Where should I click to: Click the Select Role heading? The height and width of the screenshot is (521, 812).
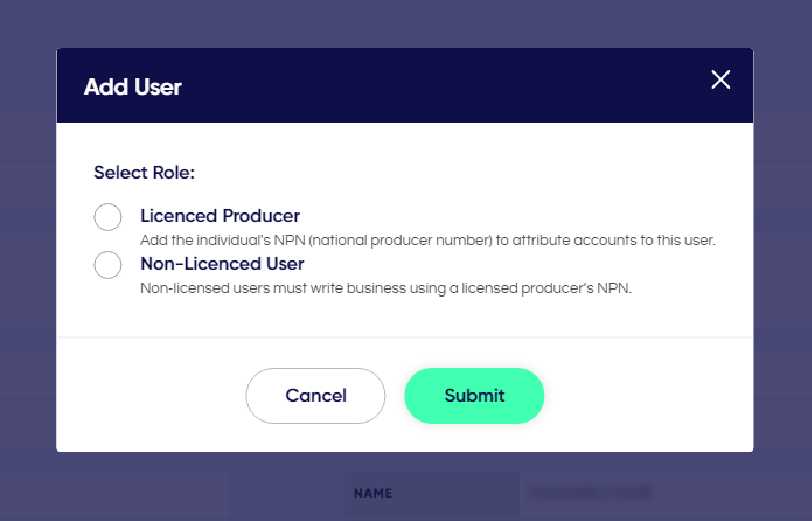(x=144, y=173)
